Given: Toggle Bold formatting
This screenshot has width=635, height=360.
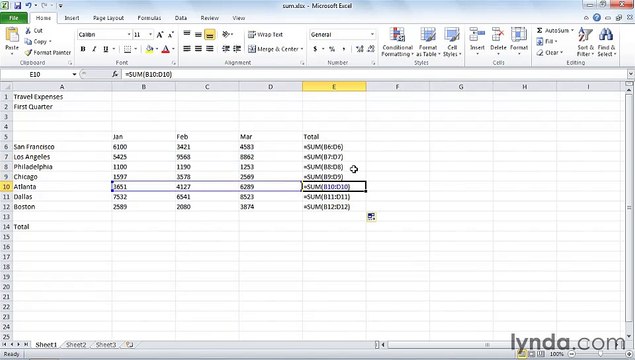Looking at the screenshot, I should pos(83,49).
